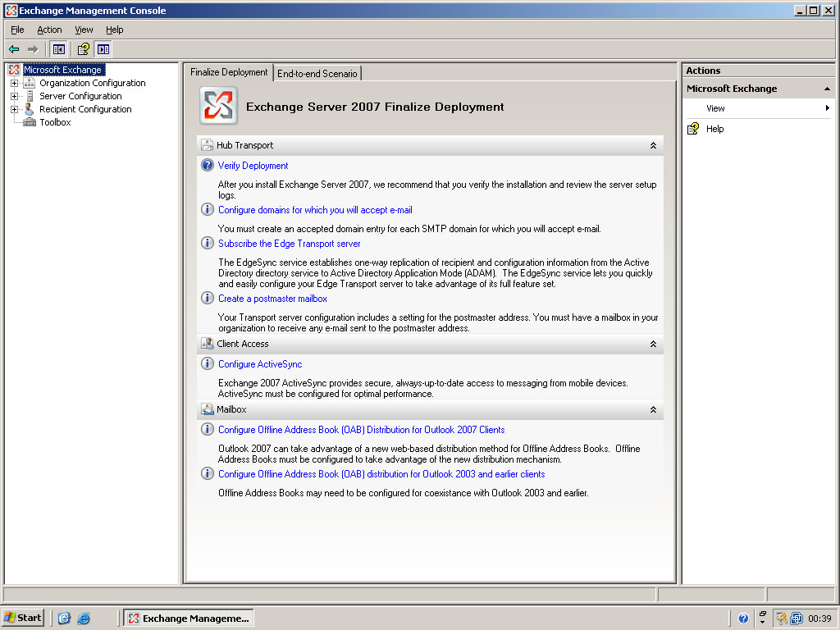840x630 pixels.
Task: Click the help icon in the system tray
Action: point(743,619)
